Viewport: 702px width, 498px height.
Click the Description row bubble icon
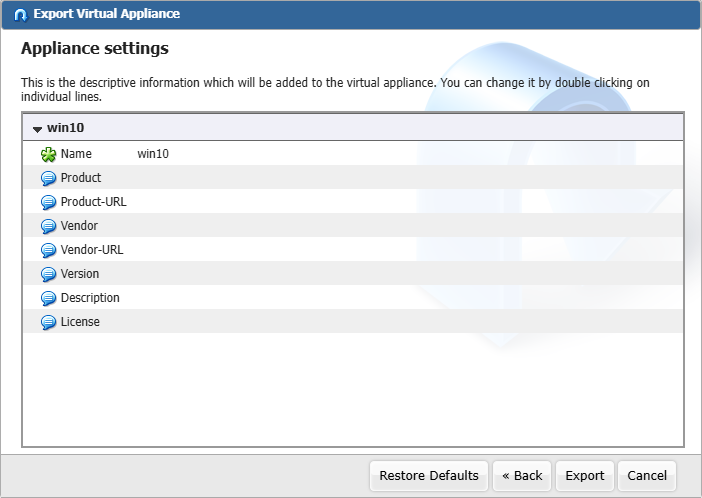point(48,298)
